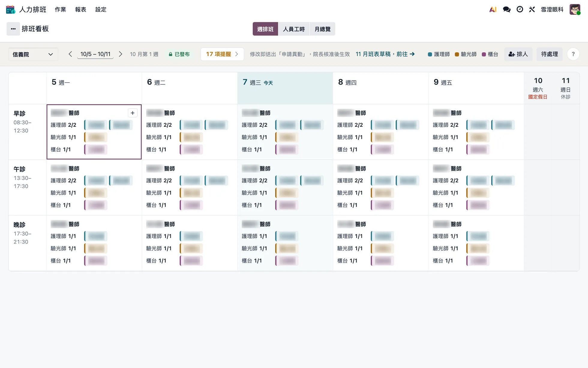Click the Thursday 午診 shift cell

point(380,187)
